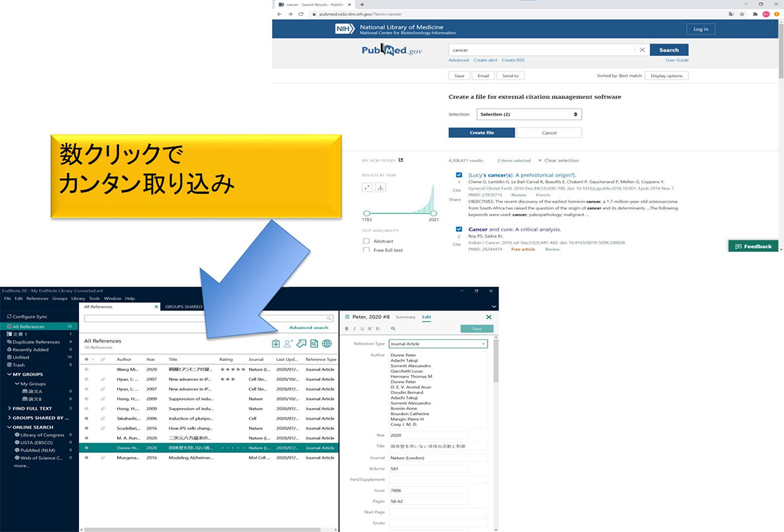The image size is (784, 532).
Task: Click the online search globe icon in EndNote
Action: tap(327, 344)
